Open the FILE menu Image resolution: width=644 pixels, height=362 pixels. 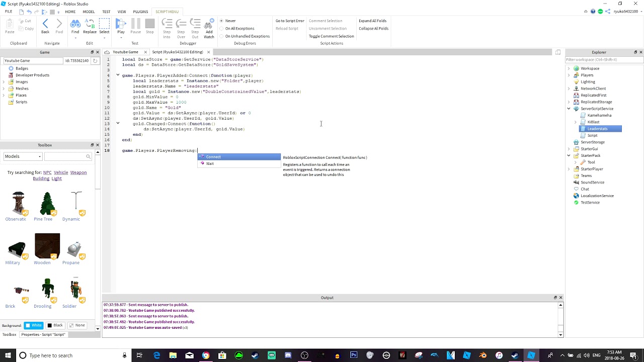click(x=9, y=12)
